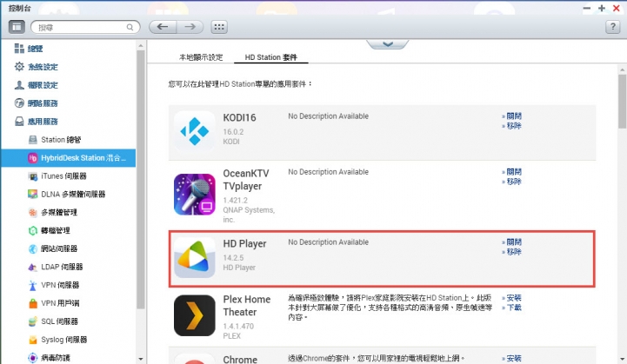Go back with the left arrow button
The width and height of the screenshot is (627, 364).
tap(163, 27)
